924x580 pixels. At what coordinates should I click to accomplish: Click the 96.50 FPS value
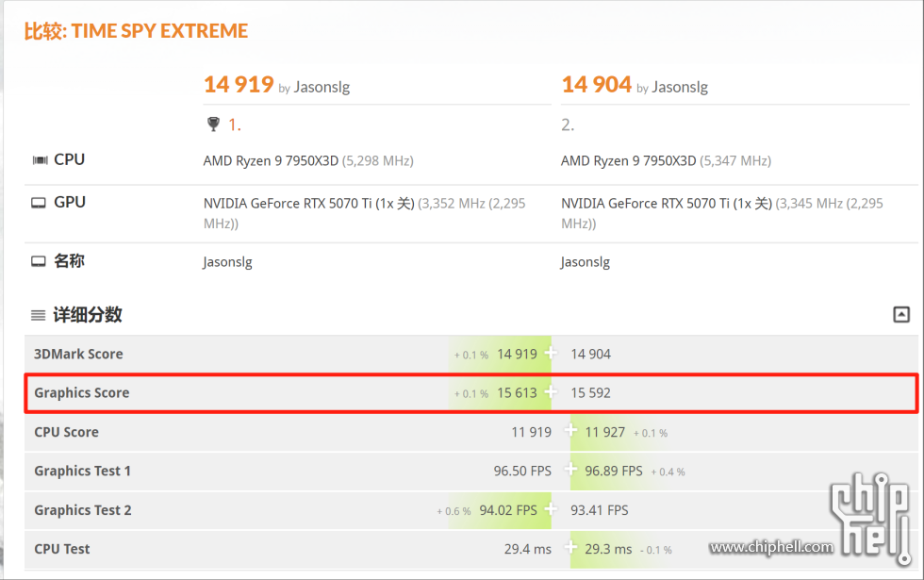(522, 471)
